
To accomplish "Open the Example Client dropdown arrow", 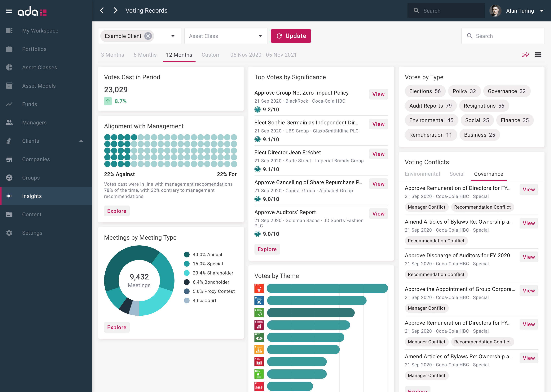I will 173,36.
